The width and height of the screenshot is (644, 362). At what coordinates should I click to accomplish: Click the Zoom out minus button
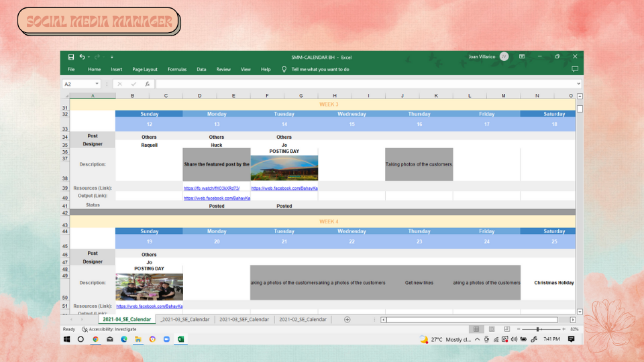[x=519, y=329]
